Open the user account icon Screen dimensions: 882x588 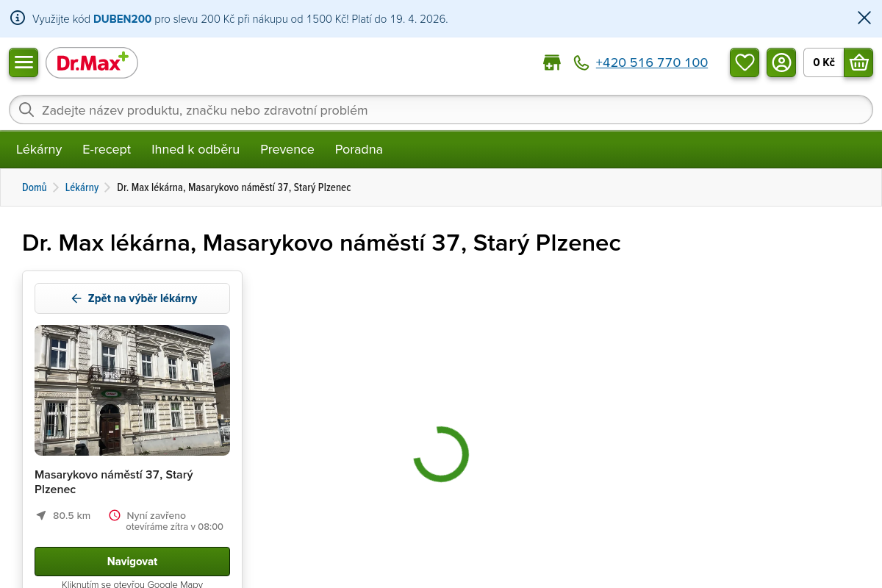[x=781, y=62]
